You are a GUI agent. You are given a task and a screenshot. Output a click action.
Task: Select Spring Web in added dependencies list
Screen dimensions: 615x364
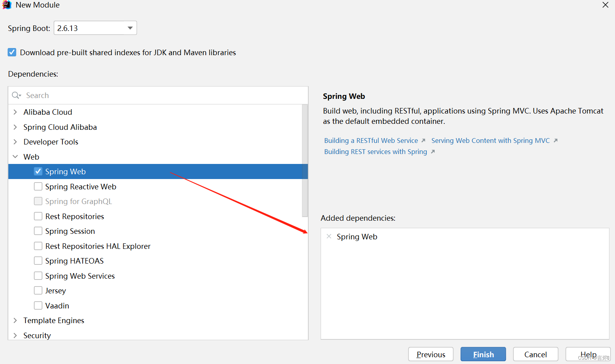(x=357, y=237)
